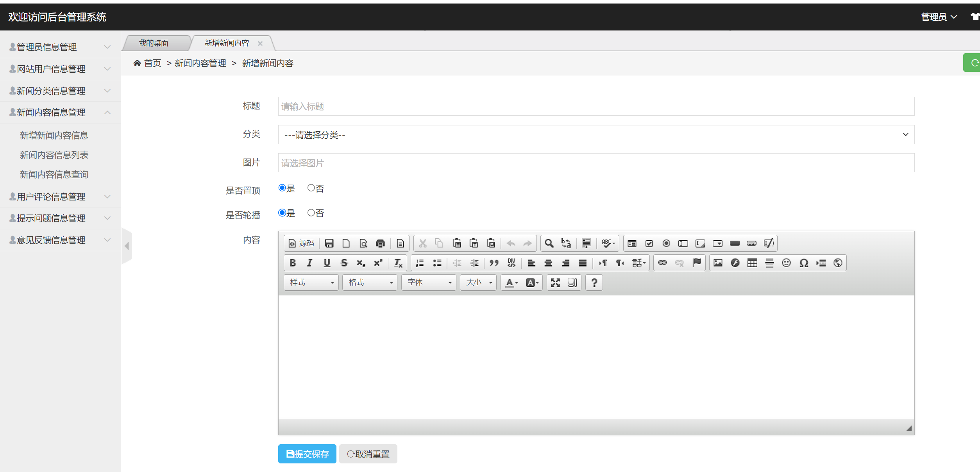Select 是 for 是否轮播

click(x=282, y=213)
